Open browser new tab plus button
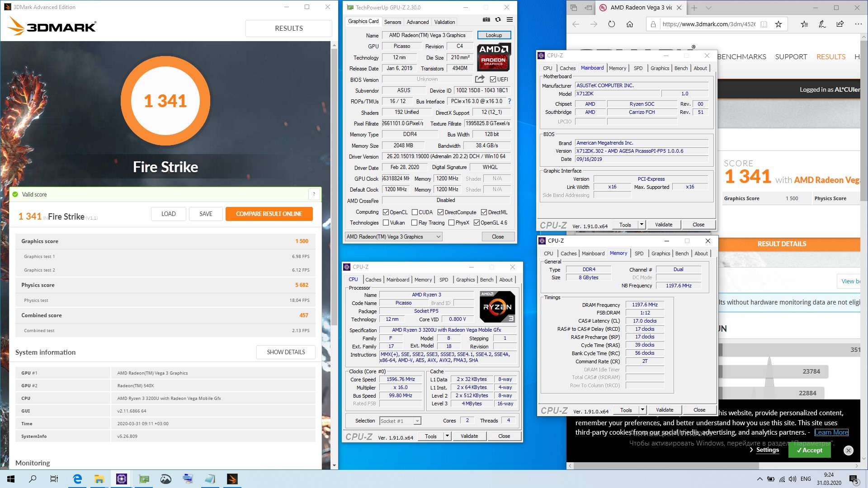 (694, 8)
